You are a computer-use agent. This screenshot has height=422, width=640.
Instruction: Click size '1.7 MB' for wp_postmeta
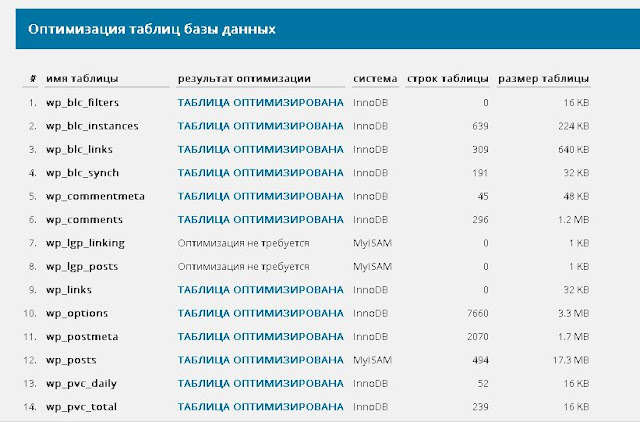click(x=573, y=337)
